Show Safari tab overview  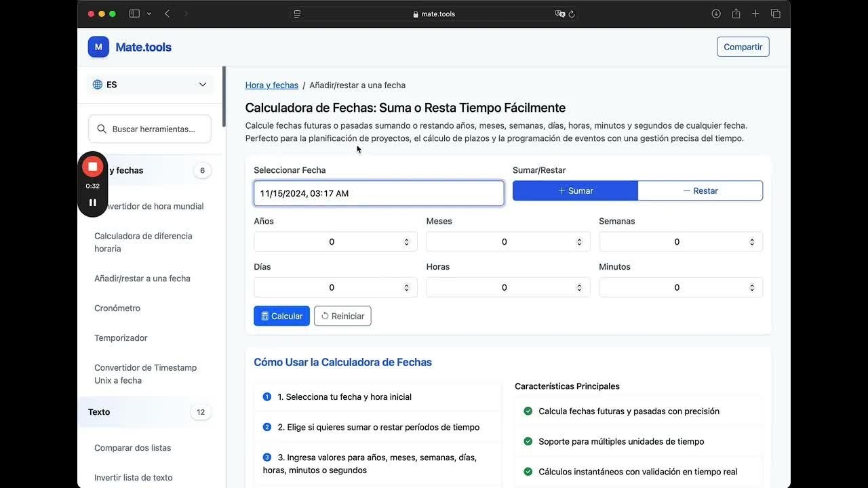776,14
